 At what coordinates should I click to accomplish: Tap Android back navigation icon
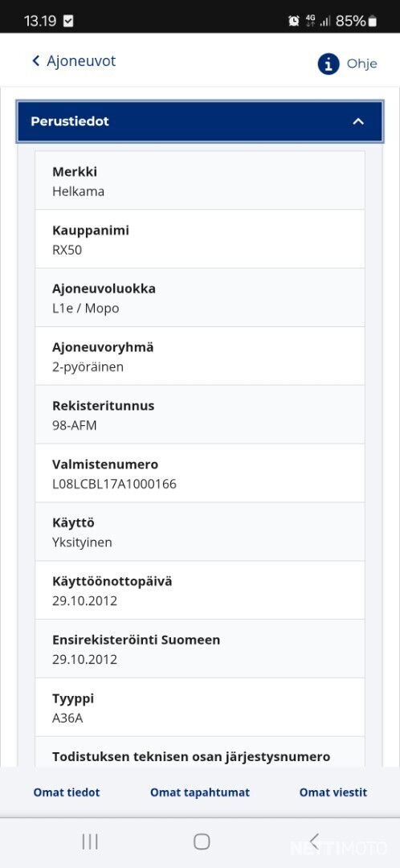[314, 841]
